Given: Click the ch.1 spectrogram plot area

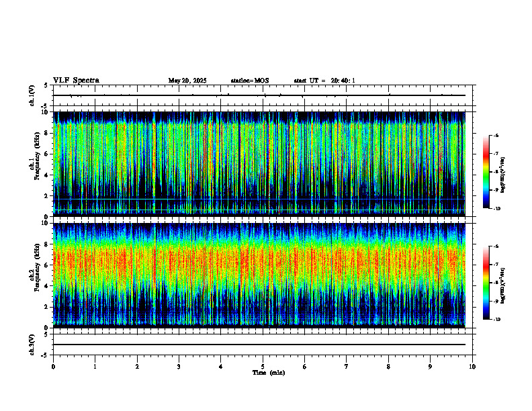Looking at the screenshot, I should [x=259, y=164].
